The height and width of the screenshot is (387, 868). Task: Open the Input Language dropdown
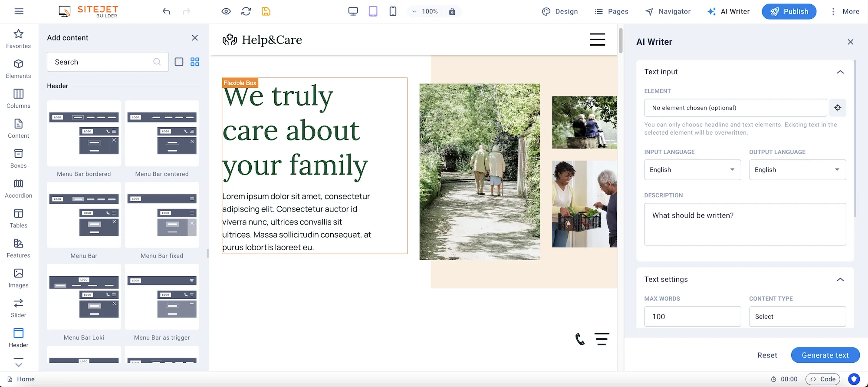point(693,170)
